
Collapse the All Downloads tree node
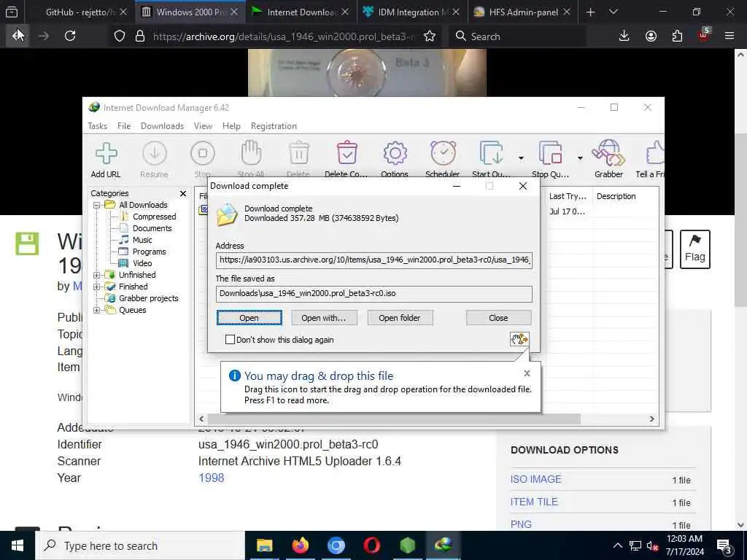[x=96, y=205]
